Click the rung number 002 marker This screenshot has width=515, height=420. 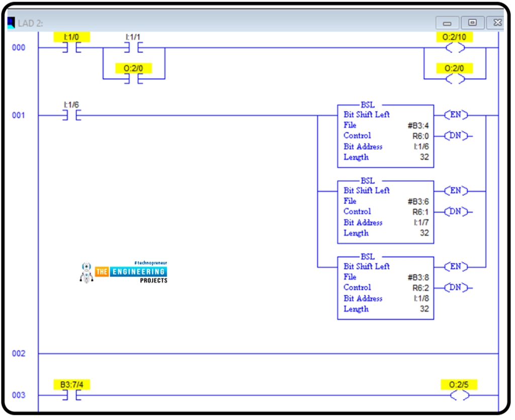click(x=18, y=353)
